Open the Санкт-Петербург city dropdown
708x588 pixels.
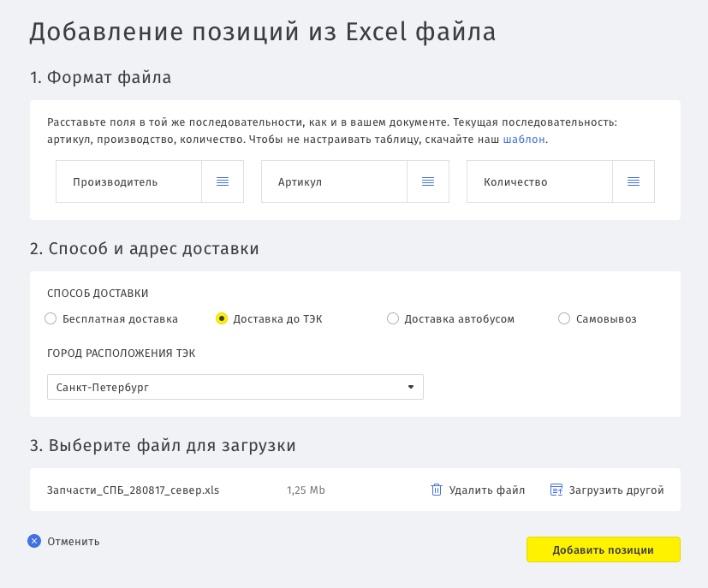pyautogui.click(x=235, y=387)
